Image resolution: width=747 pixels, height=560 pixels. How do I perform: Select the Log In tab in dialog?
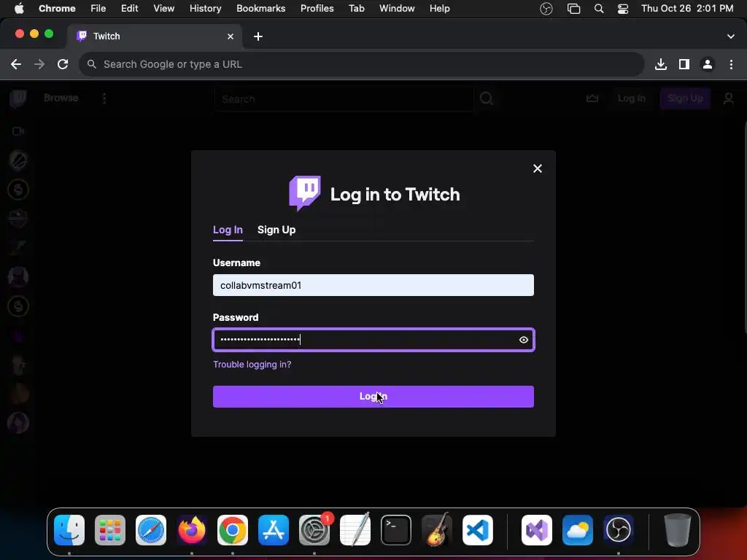click(228, 230)
